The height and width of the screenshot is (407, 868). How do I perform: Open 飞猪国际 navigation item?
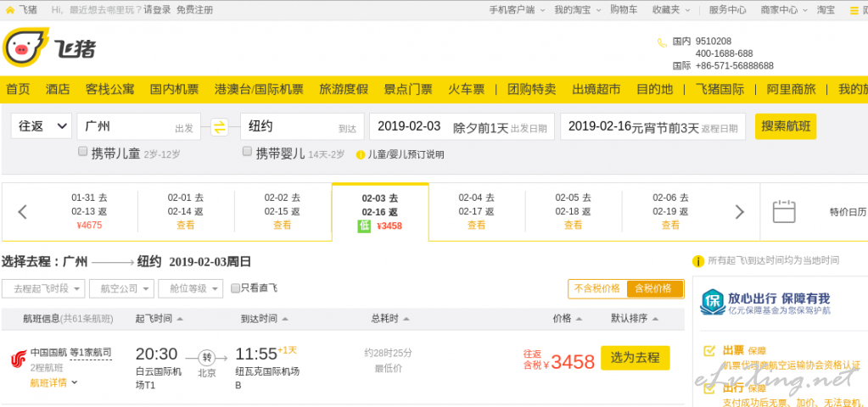[x=720, y=89]
